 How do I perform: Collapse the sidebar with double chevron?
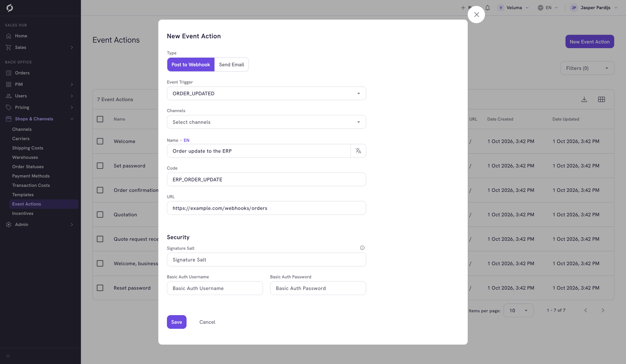pyautogui.click(x=8, y=356)
